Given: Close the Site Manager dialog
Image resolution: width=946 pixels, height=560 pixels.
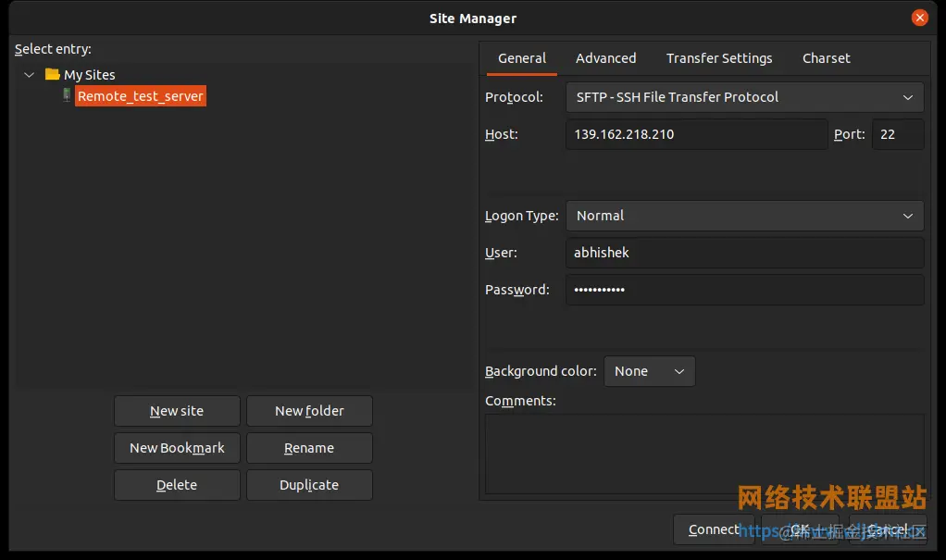Looking at the screenshot, I should click(919, 18).
